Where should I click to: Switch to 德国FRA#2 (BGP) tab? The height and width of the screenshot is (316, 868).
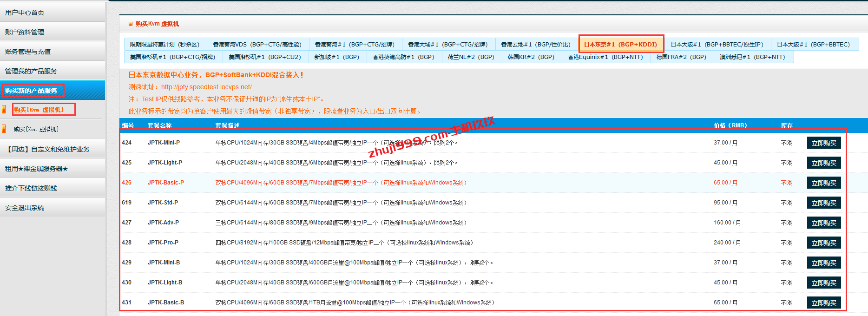682,57
